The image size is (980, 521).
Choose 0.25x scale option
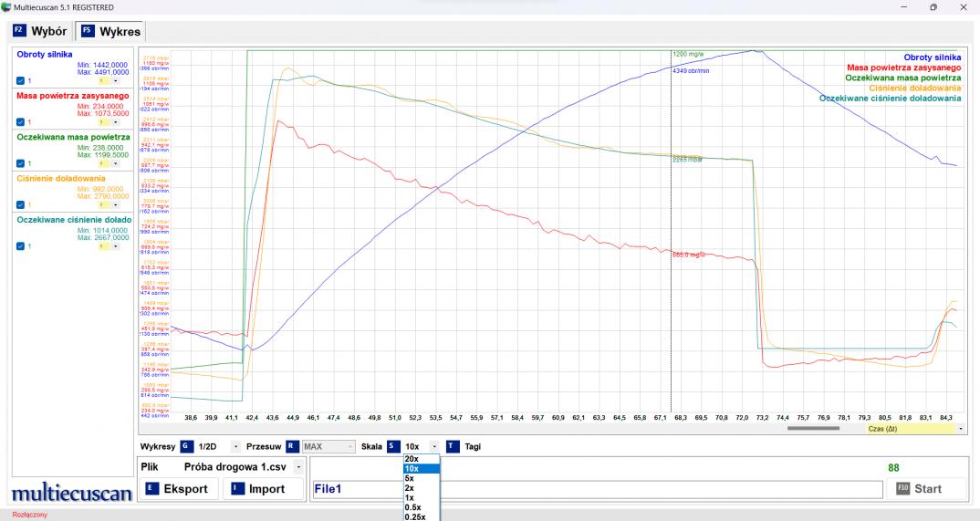pyautogui.click(x=422, y=516)
